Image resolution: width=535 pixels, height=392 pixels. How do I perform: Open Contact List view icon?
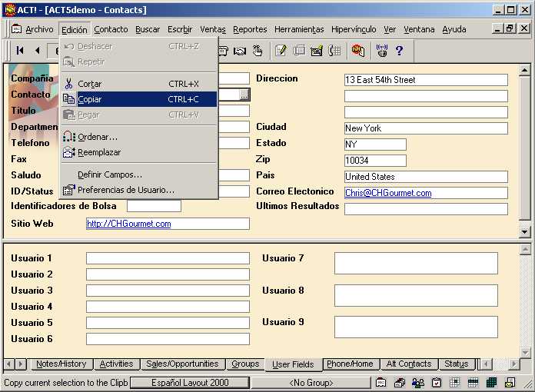399,383
